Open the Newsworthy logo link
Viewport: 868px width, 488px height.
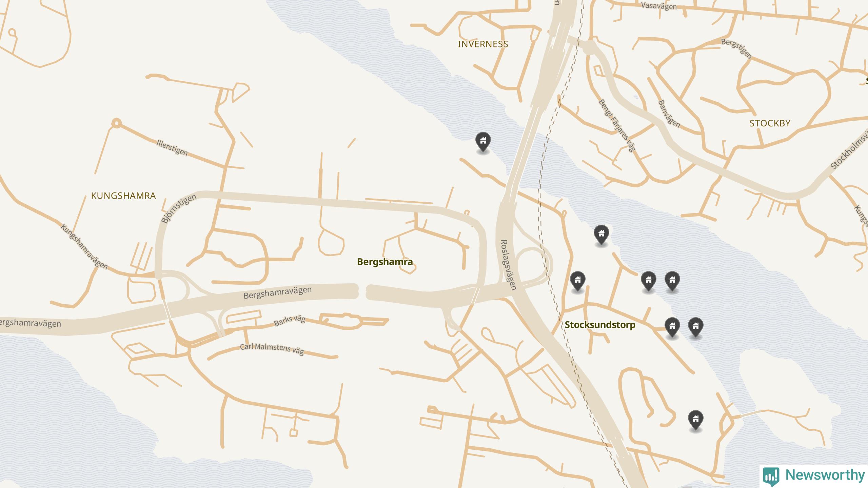(x=814, y=476)
